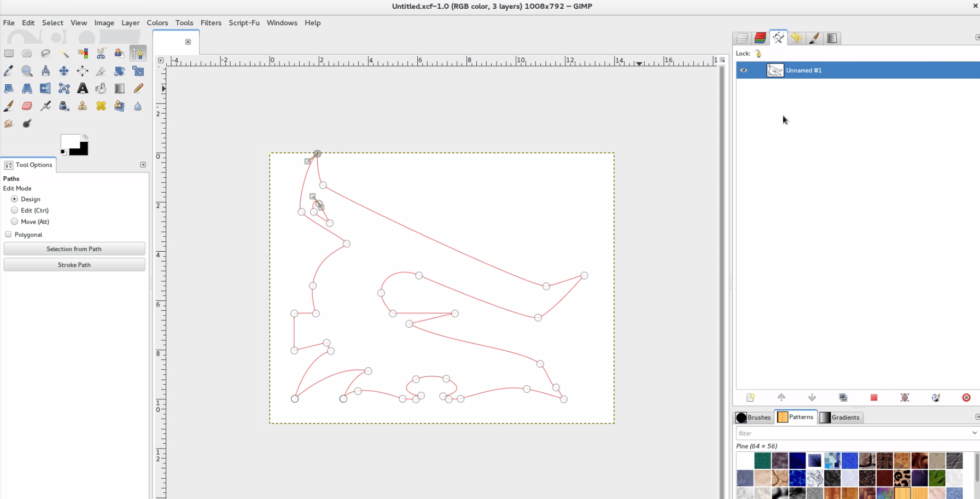Select the Pencil tool
This screenshot has width=980, height=499.
click(x=138, y=89)
